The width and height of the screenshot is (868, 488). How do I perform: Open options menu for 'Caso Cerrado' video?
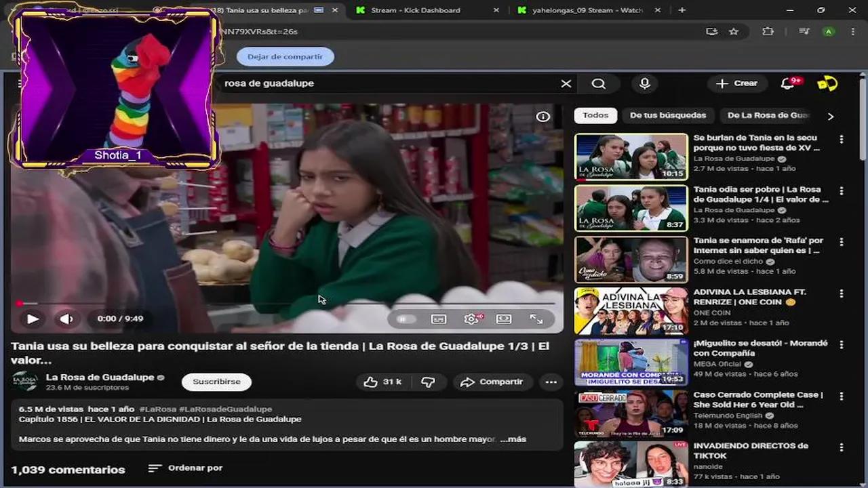click(842, 396)
